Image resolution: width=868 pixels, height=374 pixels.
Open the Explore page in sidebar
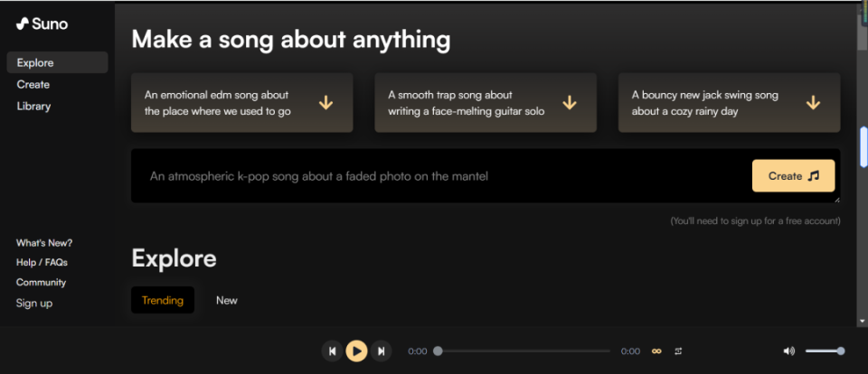(x=35, y=62)
